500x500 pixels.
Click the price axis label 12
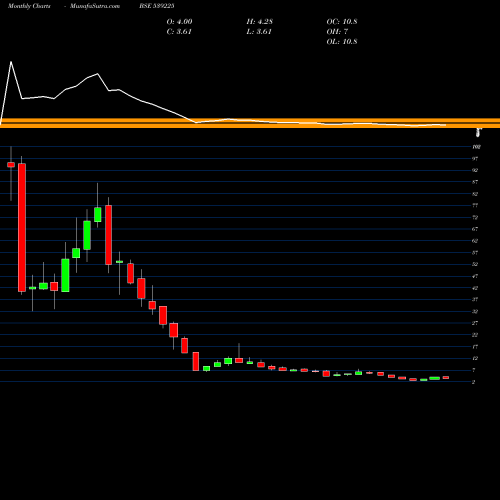475,358
